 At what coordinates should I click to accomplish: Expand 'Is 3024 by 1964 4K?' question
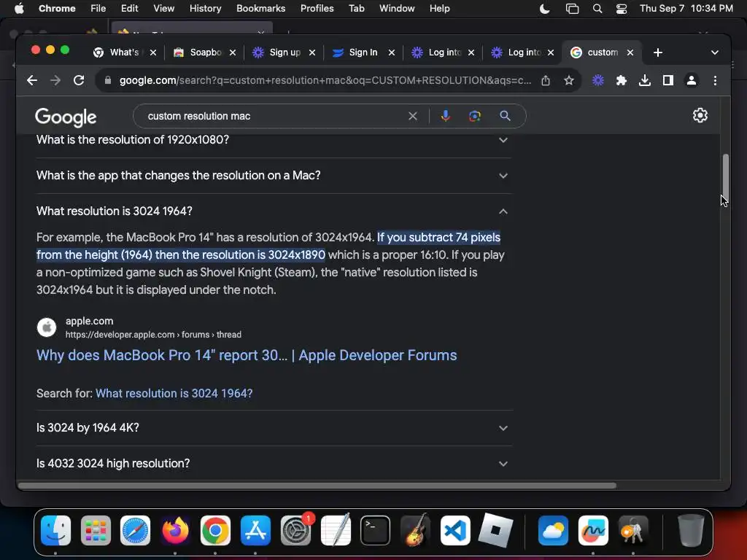[274, 427]
